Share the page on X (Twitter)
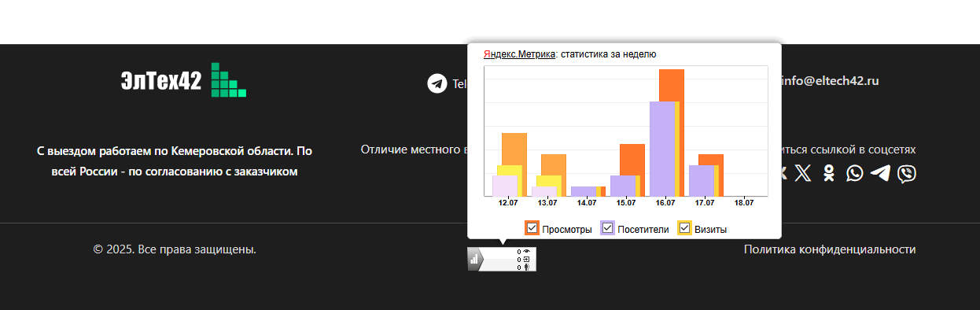This screenshot has width=980, height=310. [x=802, y=173]
